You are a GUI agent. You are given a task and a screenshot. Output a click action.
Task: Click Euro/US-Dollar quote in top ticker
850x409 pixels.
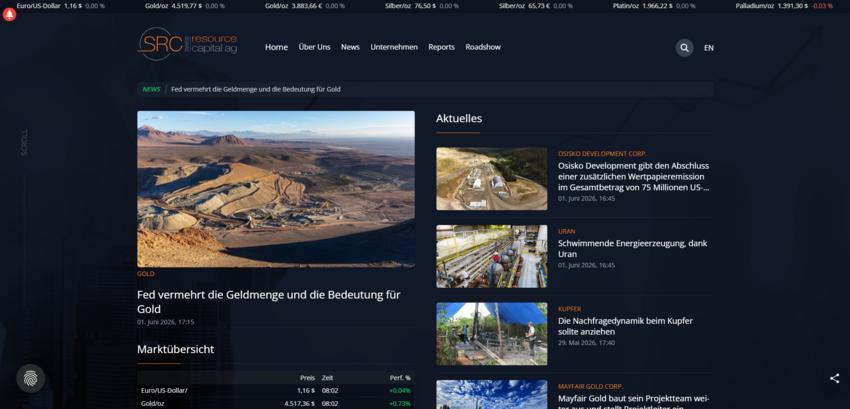click(x=61, y=6)
